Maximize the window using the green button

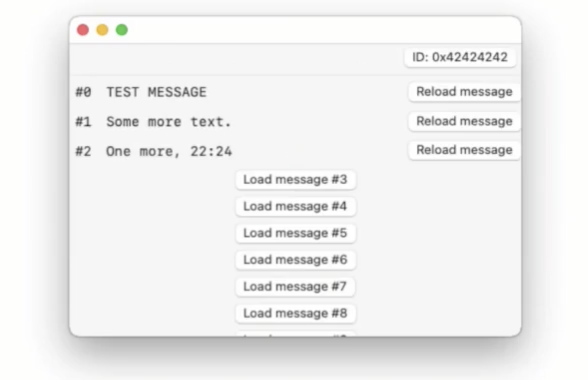tap(122, 30)
